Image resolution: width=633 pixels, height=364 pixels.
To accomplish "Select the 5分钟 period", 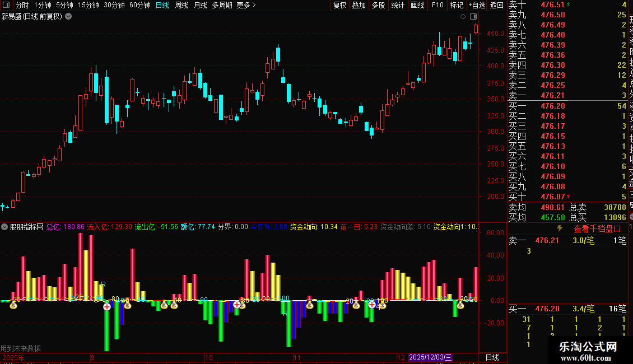I will pos(64,5).
